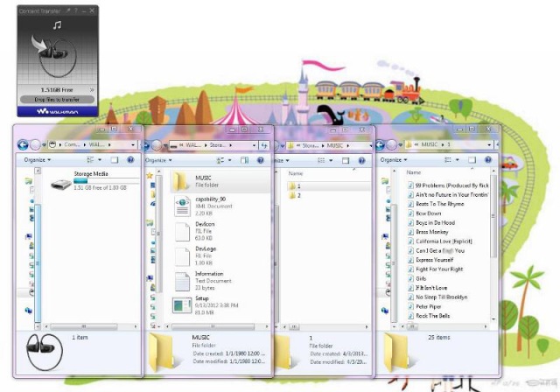Go back in the Storage Media window
The width and height of the screenshot is (560, 392).
[x=23, y=144]
